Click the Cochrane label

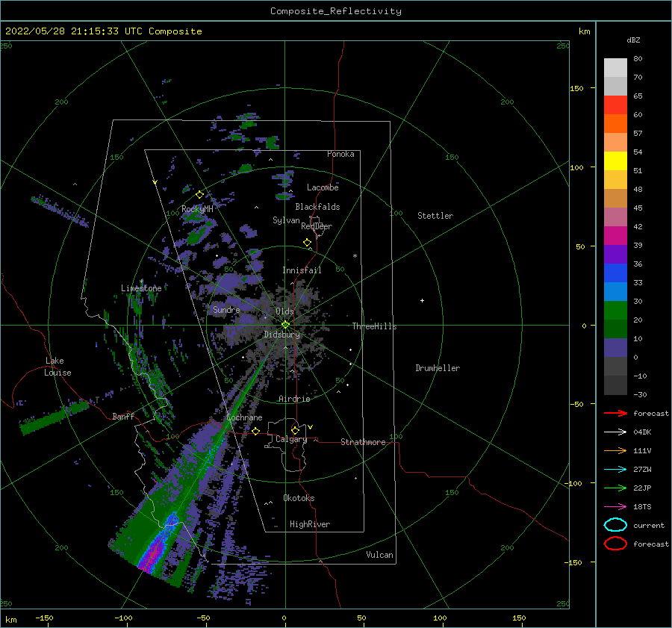coord(244,417)
